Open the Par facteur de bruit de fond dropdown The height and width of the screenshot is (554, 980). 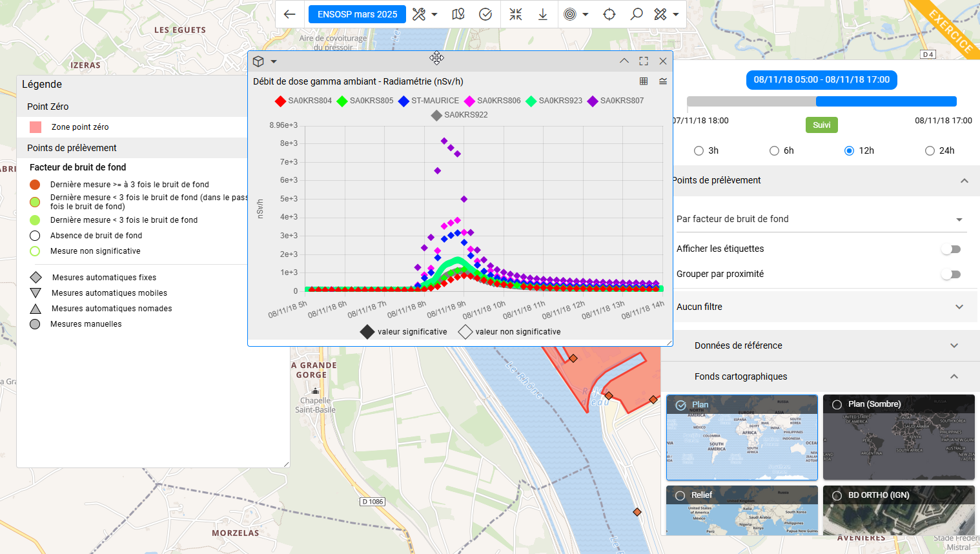(820, 220)
